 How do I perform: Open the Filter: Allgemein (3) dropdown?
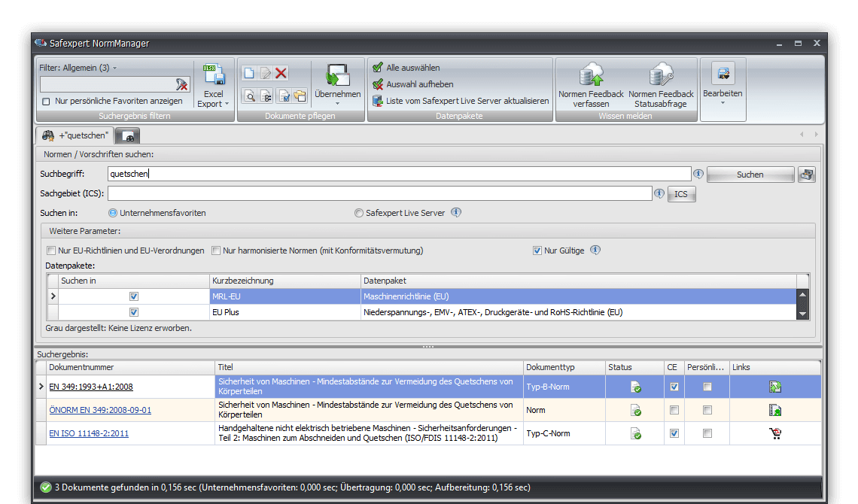78,68
